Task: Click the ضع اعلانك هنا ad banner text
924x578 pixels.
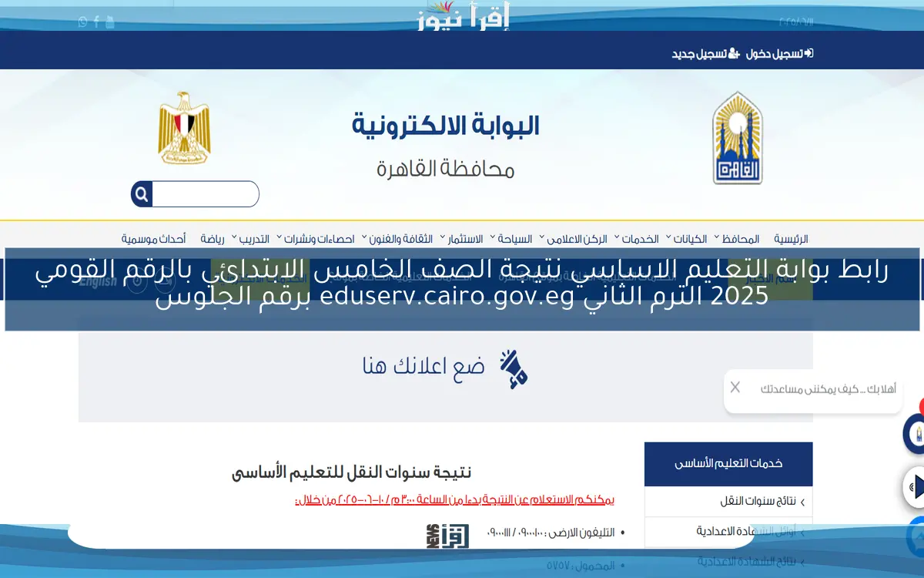Action: pos(423,367)
